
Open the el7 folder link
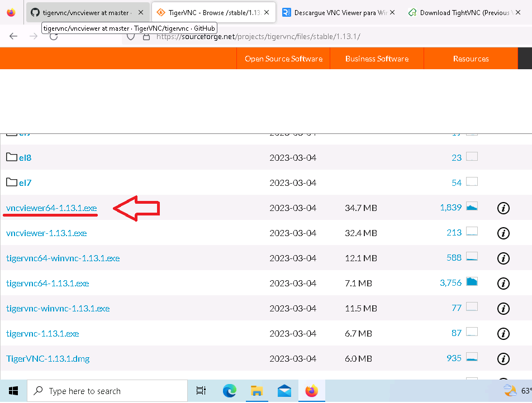coord(25,183)
